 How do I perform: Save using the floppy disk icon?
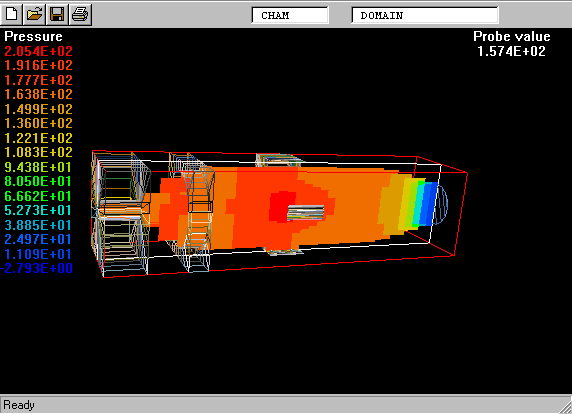click(57, 15)
